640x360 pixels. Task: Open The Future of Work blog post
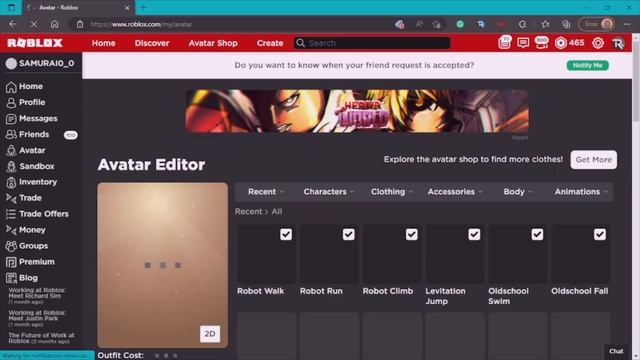tap(41, 338)
